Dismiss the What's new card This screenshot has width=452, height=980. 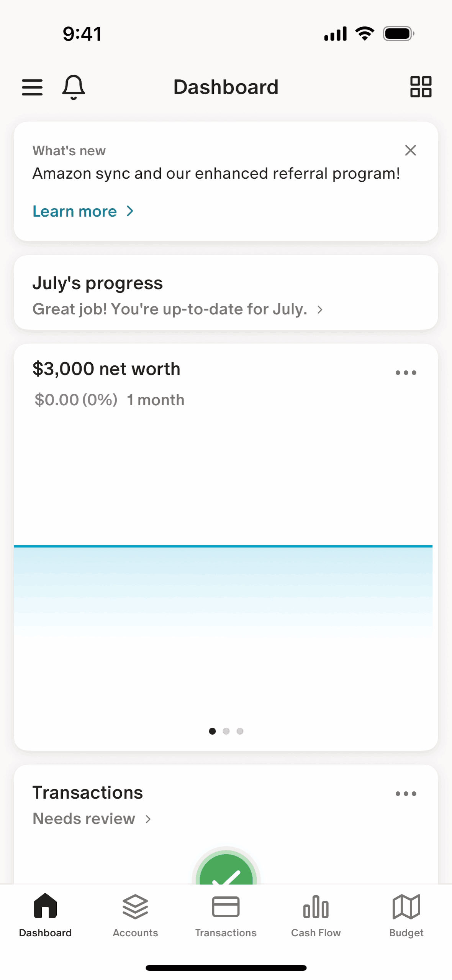[410, 150]
